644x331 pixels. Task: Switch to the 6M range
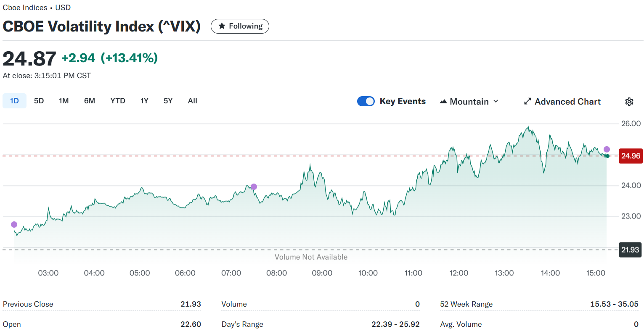[x=90, y=101]
